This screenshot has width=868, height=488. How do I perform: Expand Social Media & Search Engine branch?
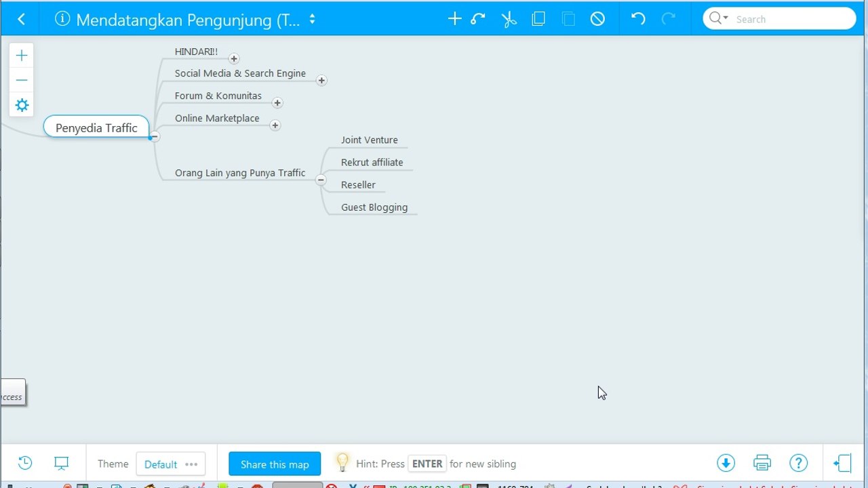pos(321,81)
